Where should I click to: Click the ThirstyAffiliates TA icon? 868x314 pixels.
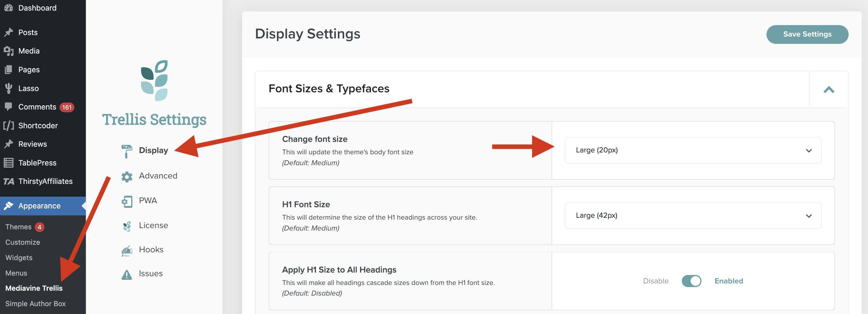point(8,182)
